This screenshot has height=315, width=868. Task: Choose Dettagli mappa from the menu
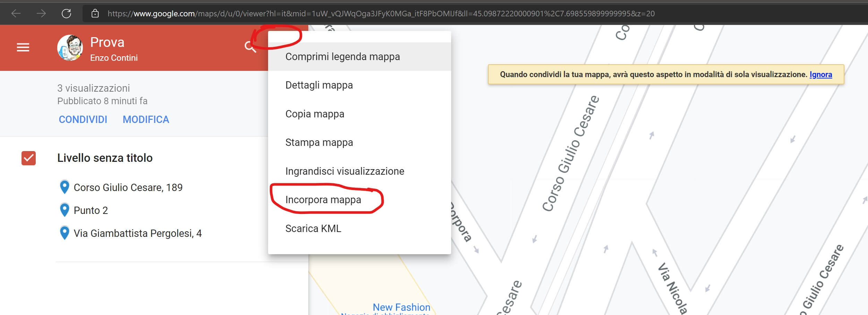coord(319,85)
